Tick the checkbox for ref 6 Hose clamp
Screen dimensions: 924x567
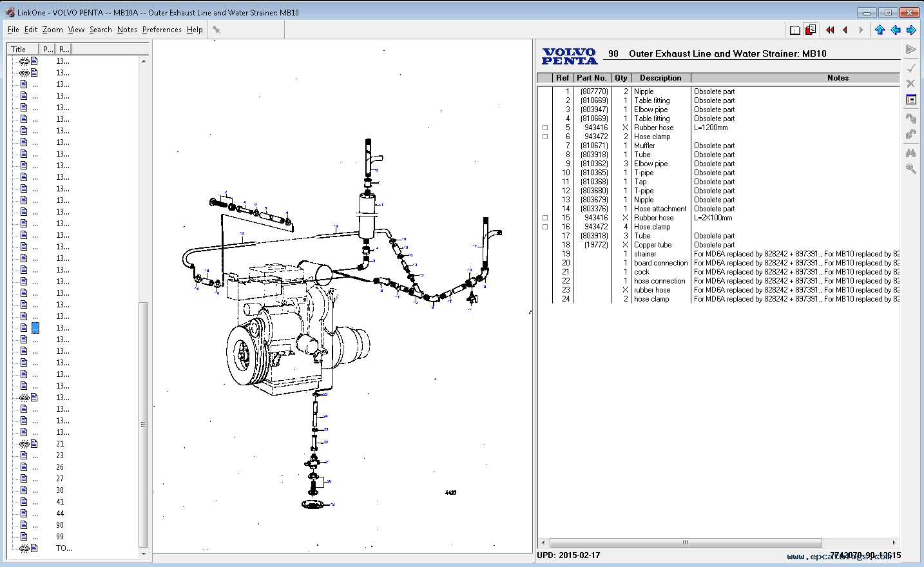click(x=545, y=137)
